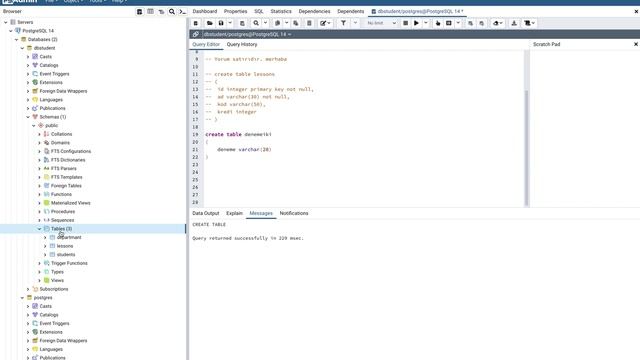
Task: Open the Query Tool from Browser toolbar
Action: (x=140, y=12)
